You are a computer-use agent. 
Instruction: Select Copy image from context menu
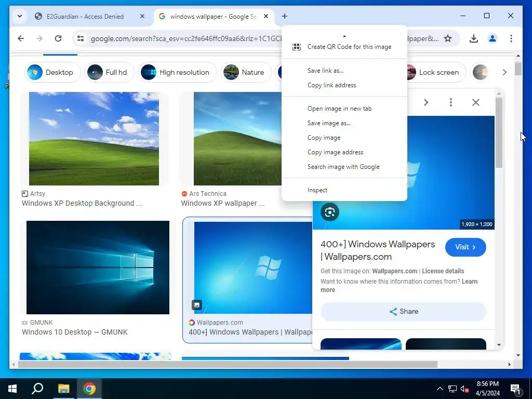pyautogui.click(x=344, y=138)
